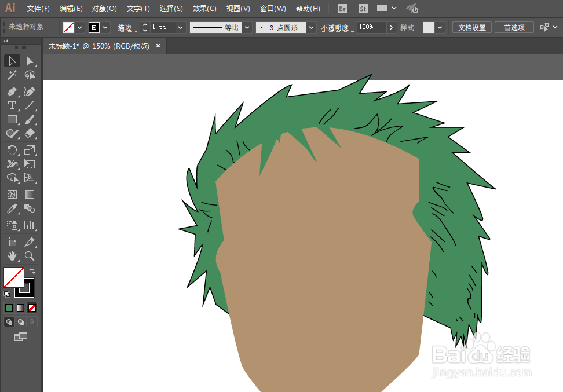The height and width of the screenshot is (392, 563).
Task: Select the Curvature tool
Action: point(30,92)
